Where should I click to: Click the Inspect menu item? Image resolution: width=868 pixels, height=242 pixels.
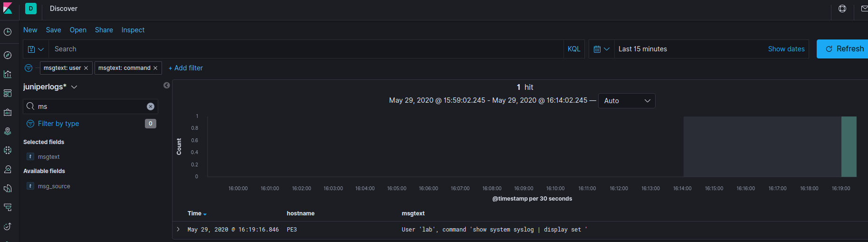pyautogui.click(x=133, y=30)
